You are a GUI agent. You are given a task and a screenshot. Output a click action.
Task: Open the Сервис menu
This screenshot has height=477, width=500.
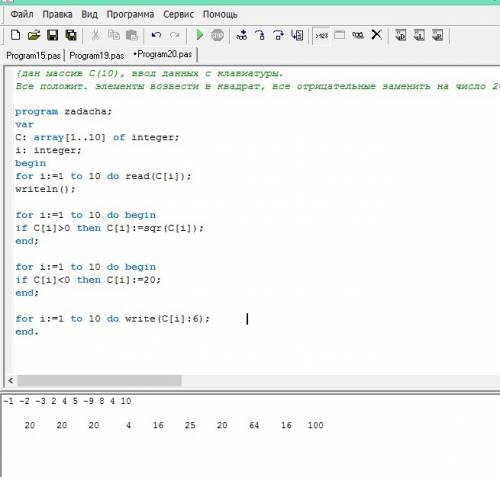(x=178, y=14)
